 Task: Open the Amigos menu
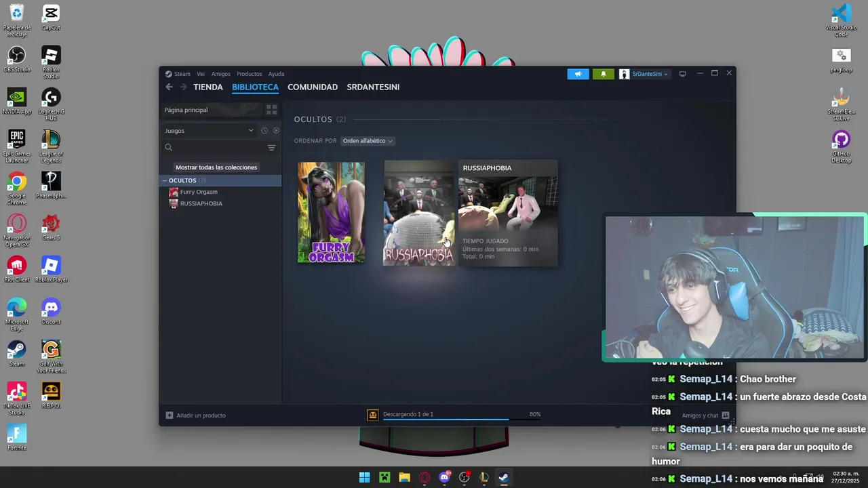tap(221, 74)
